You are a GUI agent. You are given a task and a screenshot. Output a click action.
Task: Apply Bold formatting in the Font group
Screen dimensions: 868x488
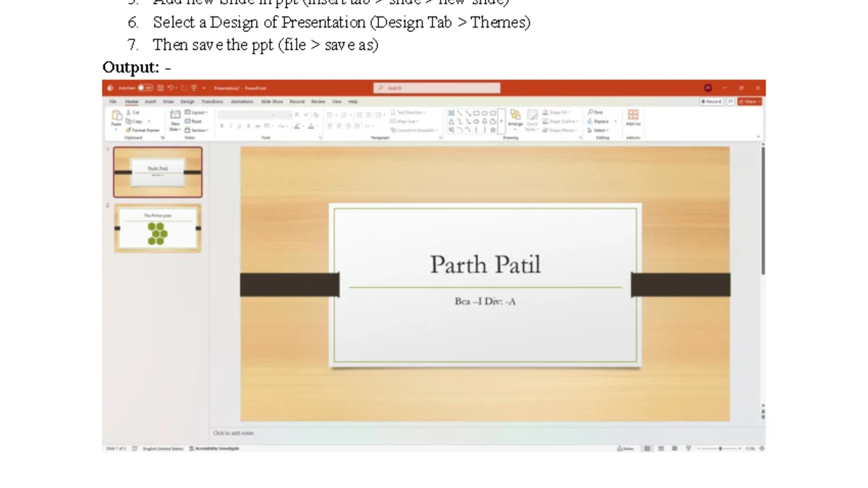(221, 126)
